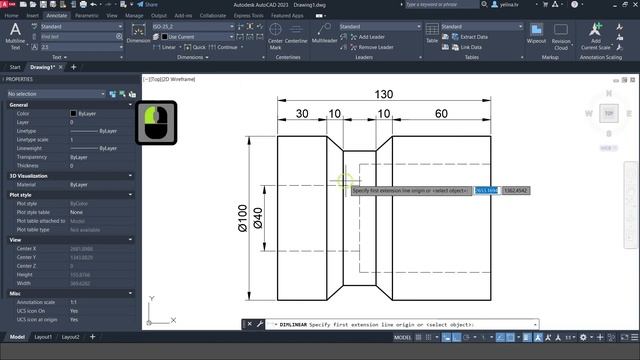The width and height of the screenshot is (640, 360).
Task: Open the text height 2.5 dropdown
Action: 81,47
